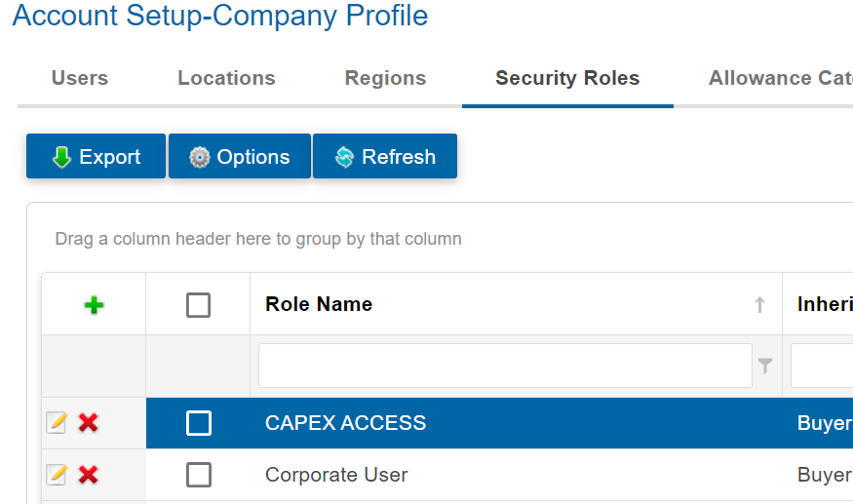This screenshot has height=504, width=853.
Task: Check the Corporate User row checkbox
Action: tap(199, 475)
